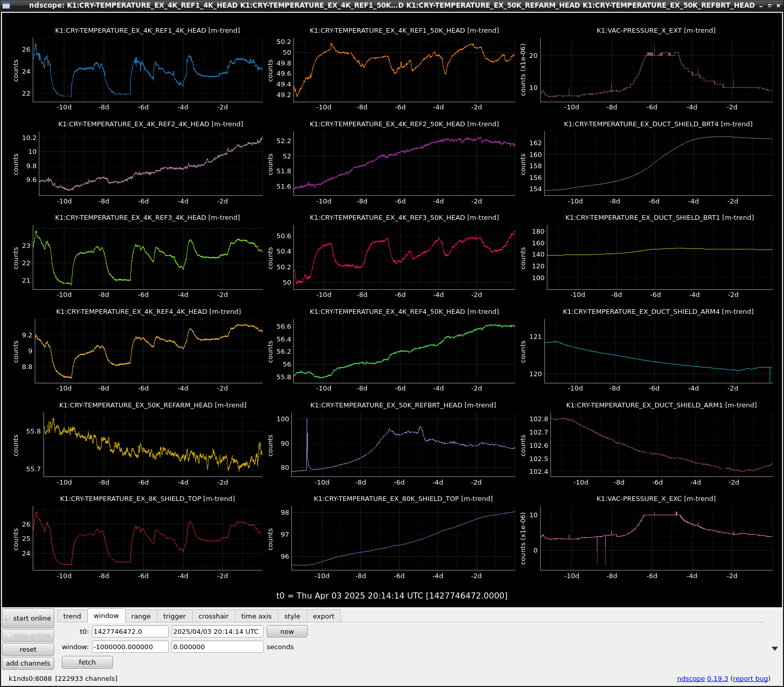Click the VAC-PRESSURE_X_EXC plot title
Screen dimensions: 784x687
click(656, 499)
